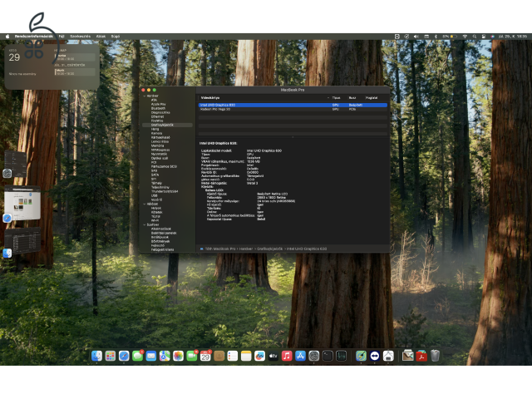Viewport: 532px width, 399px height.
Task: Open the App Store in the Dock
Action: click(x=300, y=356)
